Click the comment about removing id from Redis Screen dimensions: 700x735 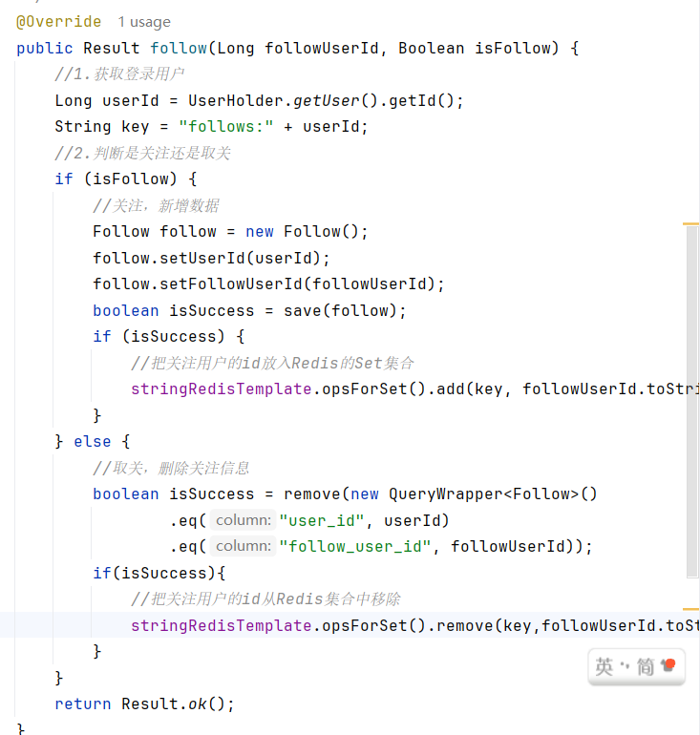[265, 599]
